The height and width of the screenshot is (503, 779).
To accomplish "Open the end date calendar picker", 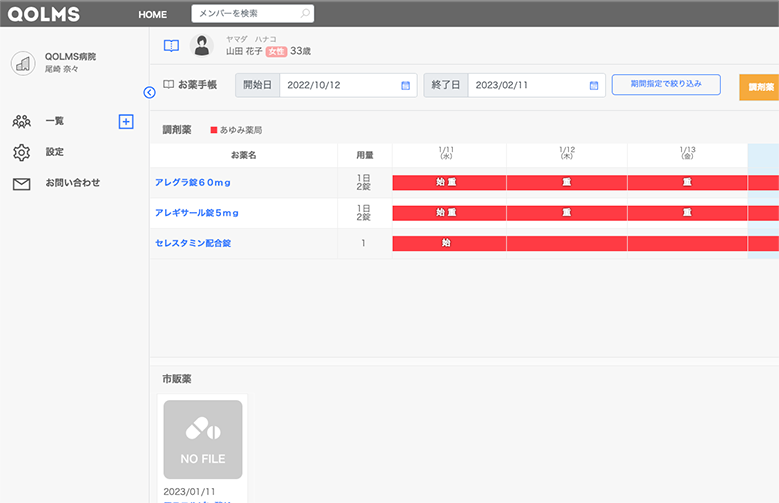I will click(x=594, y=86).
